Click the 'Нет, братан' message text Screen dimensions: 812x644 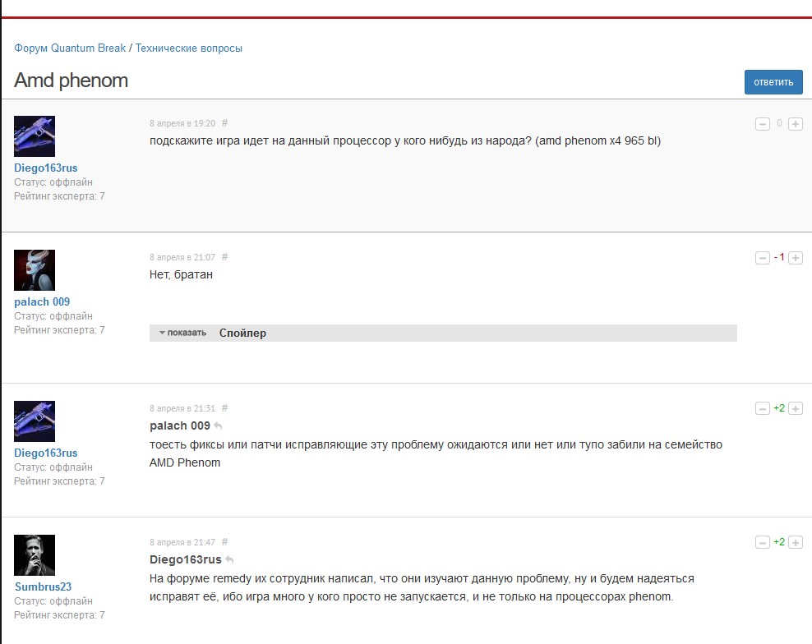pos(182,275)
